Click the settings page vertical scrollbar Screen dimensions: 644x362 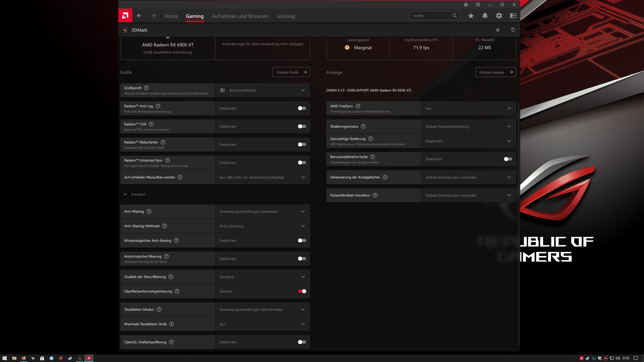pyautogui.click(x=519, y=224)
